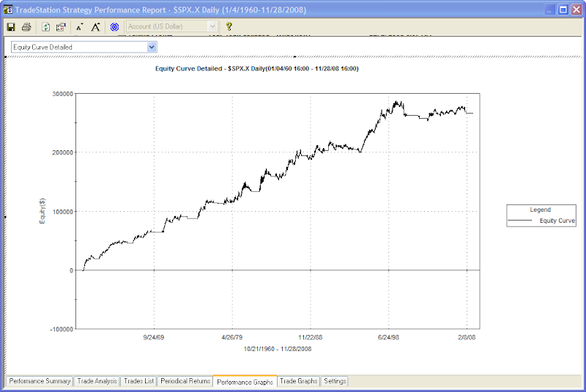Refresh the report data
The height and width of the screenshot is (392, 586).
coord(45,27)
